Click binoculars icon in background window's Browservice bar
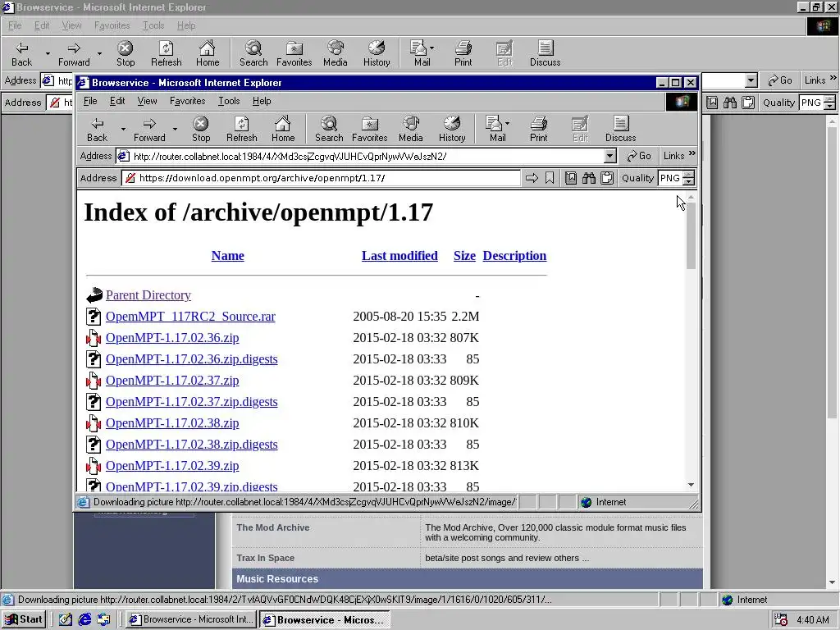Image resolution: width=840 pixels, height=630 pixels. click(x=729, y=103)
